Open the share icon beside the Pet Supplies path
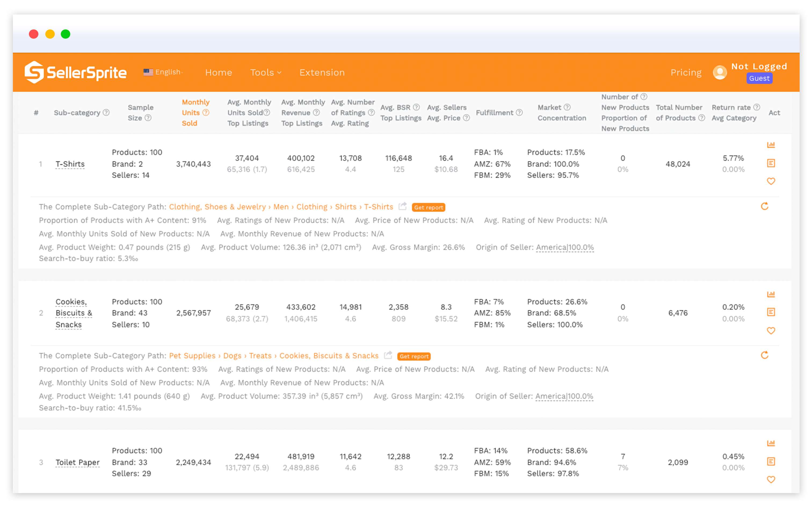Viewport: 812px width, 506px height. click(x=388, y=355)
